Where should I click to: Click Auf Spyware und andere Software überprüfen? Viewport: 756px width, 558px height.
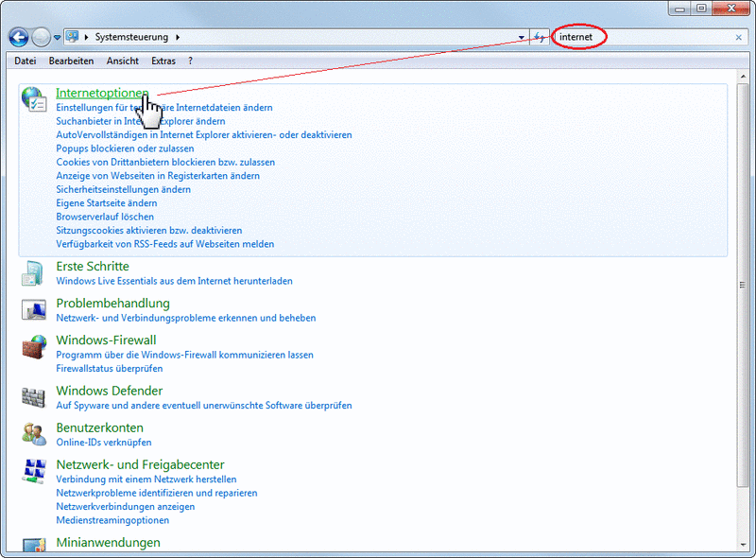coord(204,406)
